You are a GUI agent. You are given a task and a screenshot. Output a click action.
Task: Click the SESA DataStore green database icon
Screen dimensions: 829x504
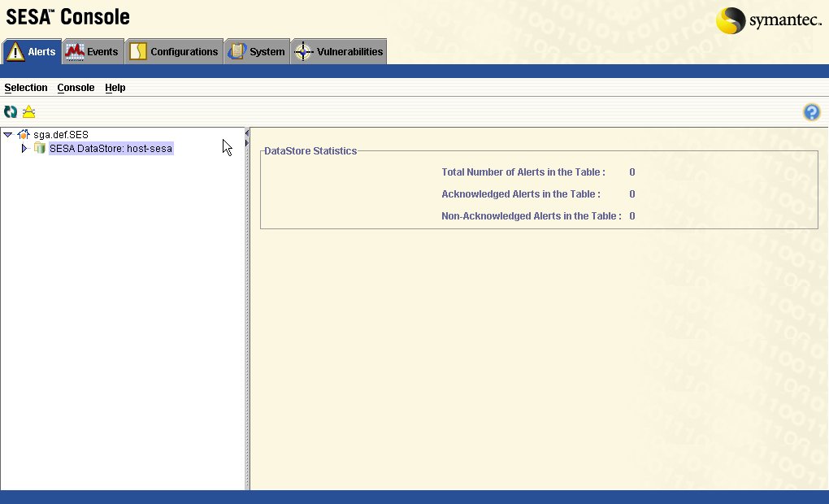coord(40,148)
